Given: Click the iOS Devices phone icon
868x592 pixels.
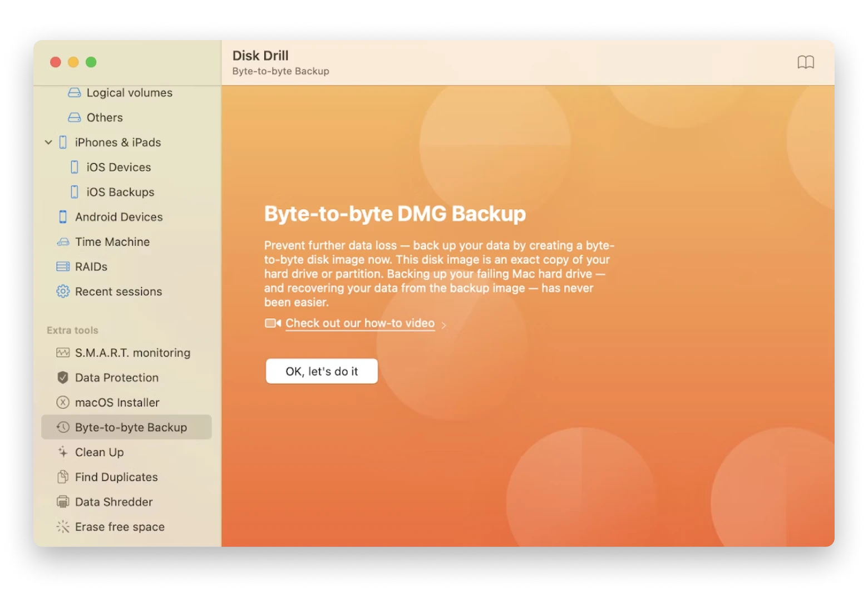Looking at the screenshot, I should 74,167.
